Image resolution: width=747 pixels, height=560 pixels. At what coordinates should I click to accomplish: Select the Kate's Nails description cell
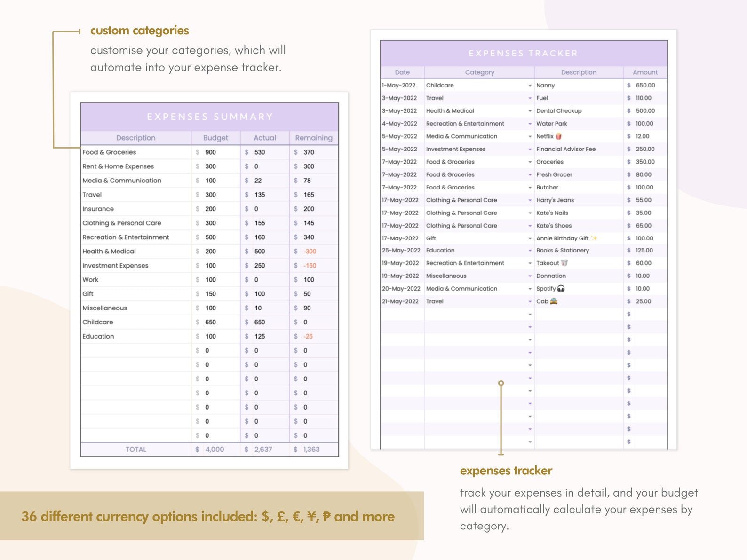click(579, 213)
